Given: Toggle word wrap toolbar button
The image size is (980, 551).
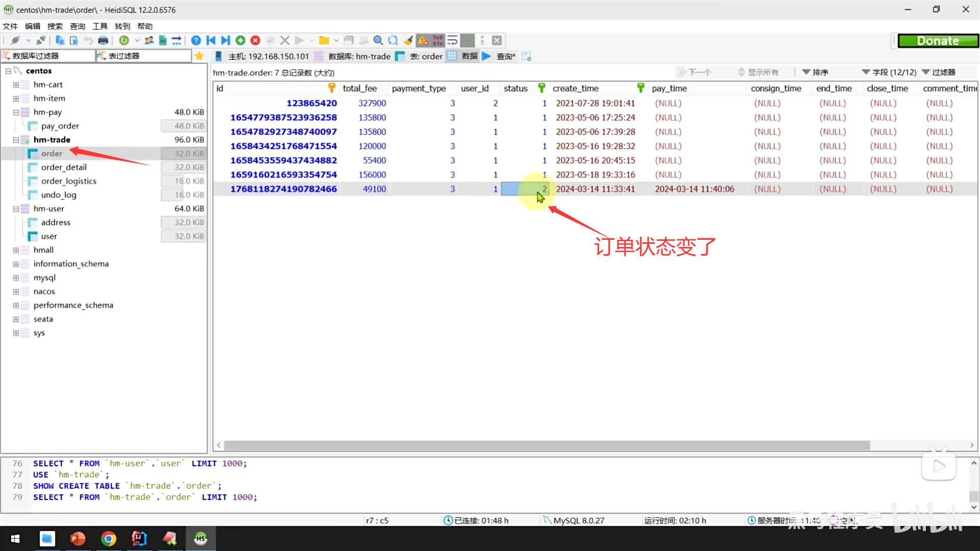Looking at the screenshot, I should tap(452, 40).
